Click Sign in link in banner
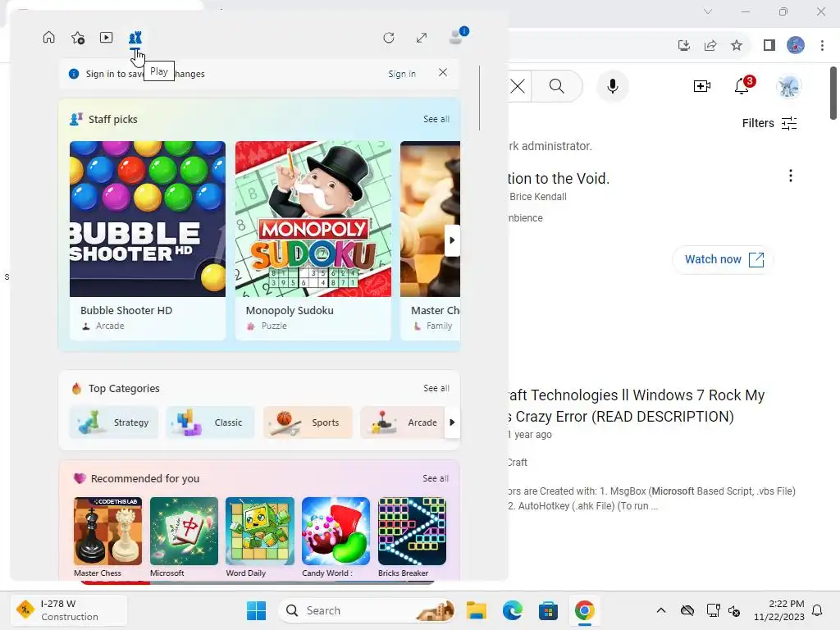The image size is (840, 630). pyautogui.click(x=402, y=74)
